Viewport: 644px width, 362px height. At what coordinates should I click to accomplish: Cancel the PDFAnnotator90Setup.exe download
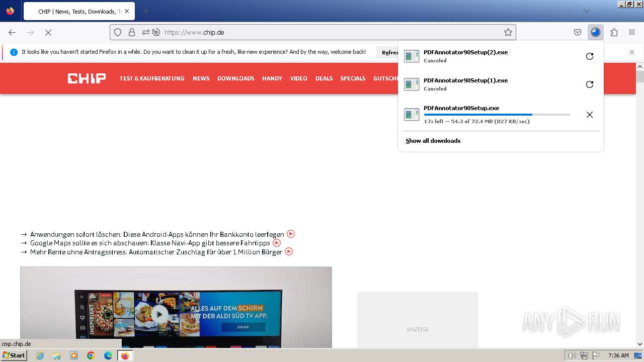(590, 115)
